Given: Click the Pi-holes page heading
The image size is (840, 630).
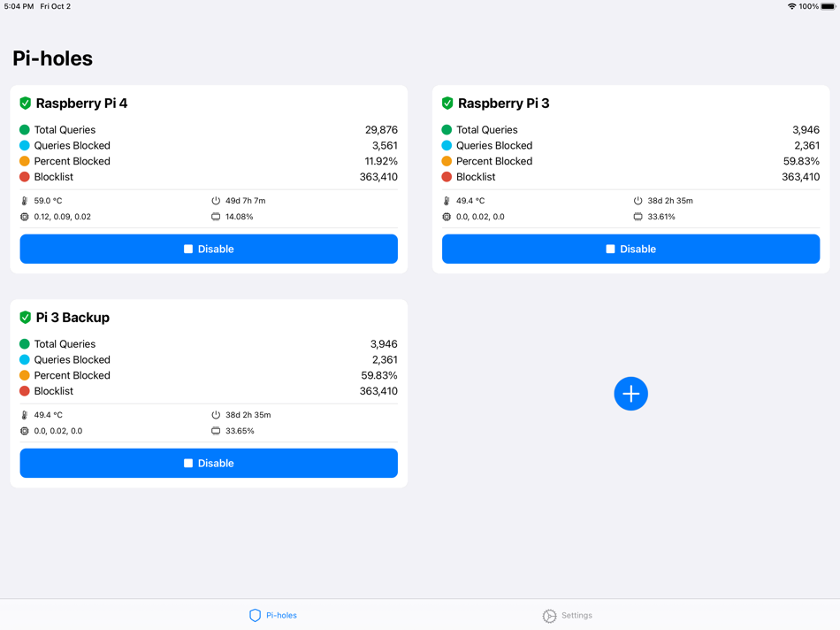Looking at the screenshot, I should [x=52, y=58].
